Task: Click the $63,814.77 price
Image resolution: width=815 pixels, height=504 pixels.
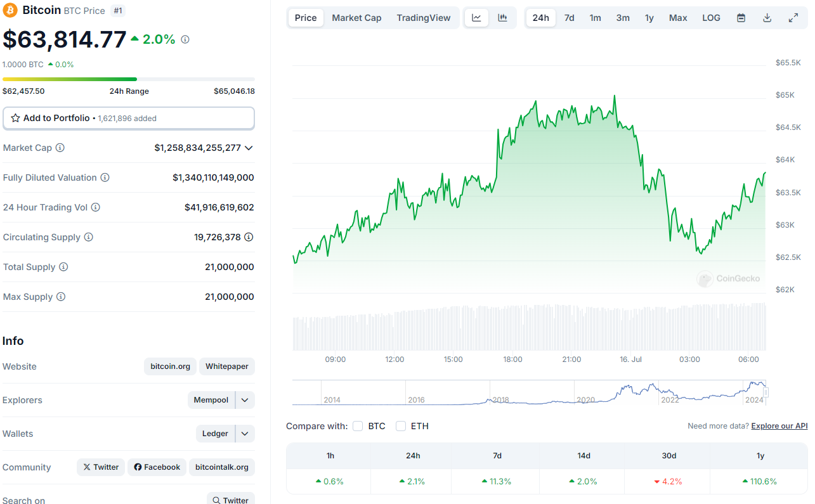Action: (65, 39)
